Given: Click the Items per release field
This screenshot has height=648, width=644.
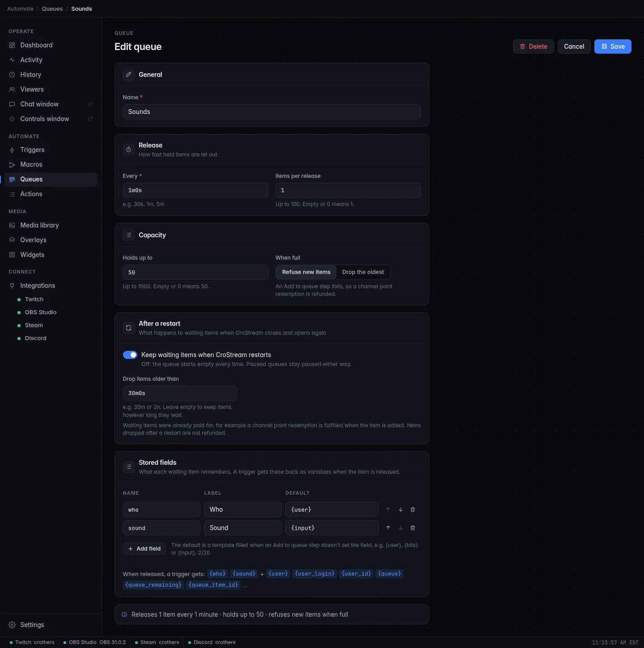Looking at the screenshot, I should coord(348,190).
